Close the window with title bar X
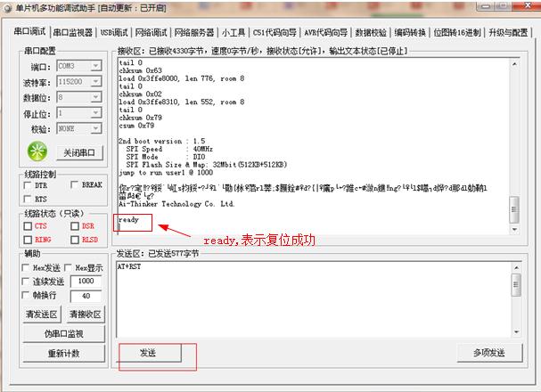 coord(526,5)
